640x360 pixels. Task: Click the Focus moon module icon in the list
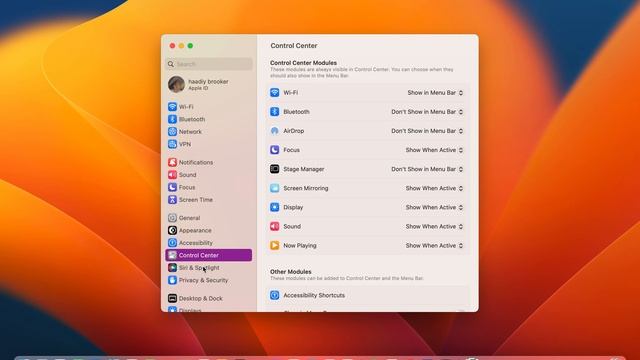tap(274, 150)
